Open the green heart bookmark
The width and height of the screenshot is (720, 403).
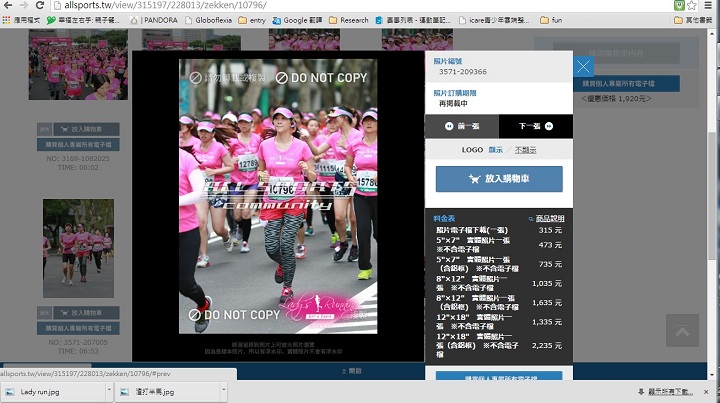[83, 20]
